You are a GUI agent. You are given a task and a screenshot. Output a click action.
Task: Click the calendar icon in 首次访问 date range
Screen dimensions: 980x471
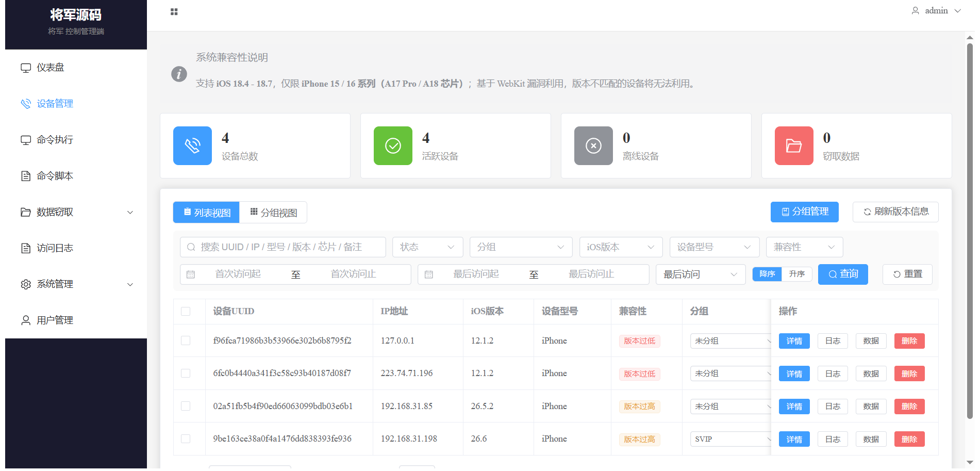[x=191, y=274]
